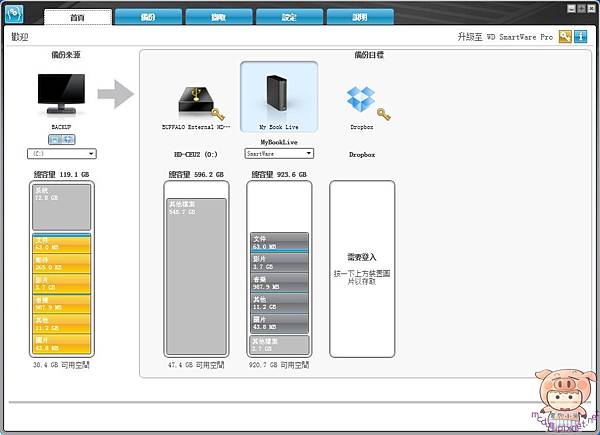Click gray 音樂 987.9 MB block on MyBookLive
600x435 pixels.
(279, 282)
